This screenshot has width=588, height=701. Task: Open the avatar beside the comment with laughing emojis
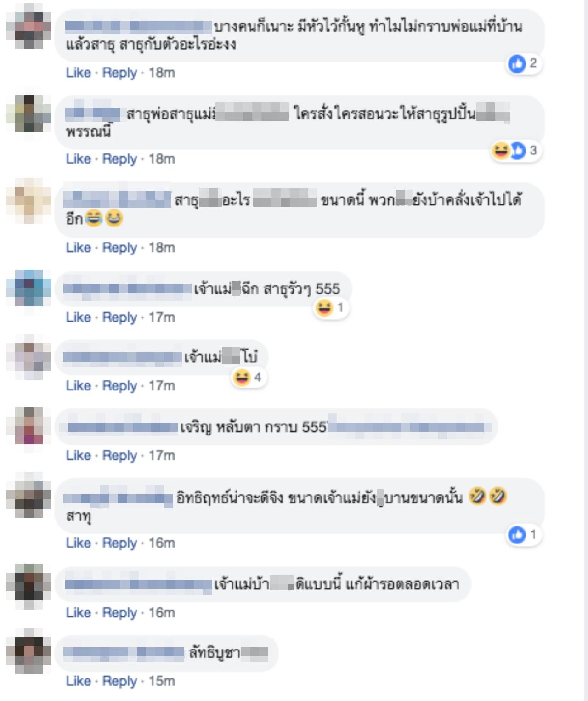[29, 201]
